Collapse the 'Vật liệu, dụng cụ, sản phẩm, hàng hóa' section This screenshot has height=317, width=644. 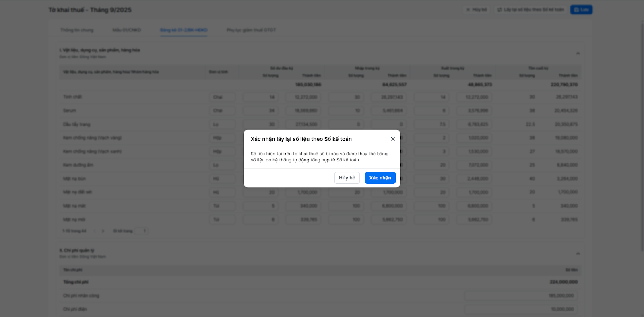pos(578,53)
